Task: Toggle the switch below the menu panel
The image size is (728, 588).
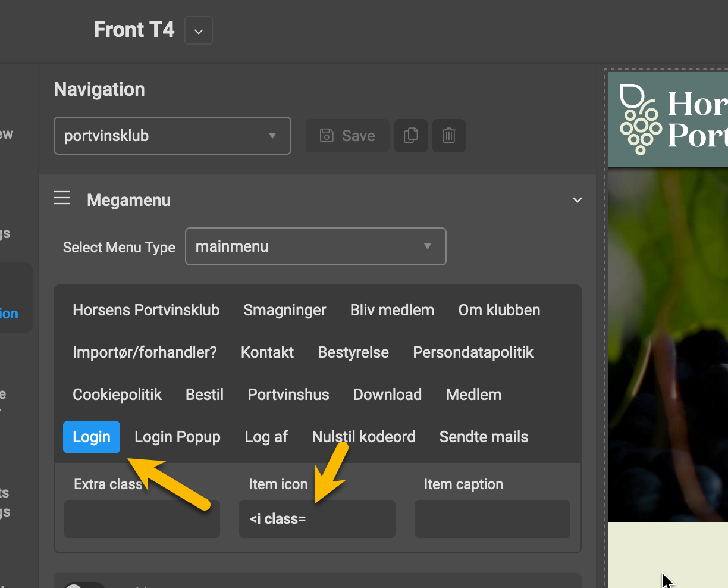Action: point(83,584)
